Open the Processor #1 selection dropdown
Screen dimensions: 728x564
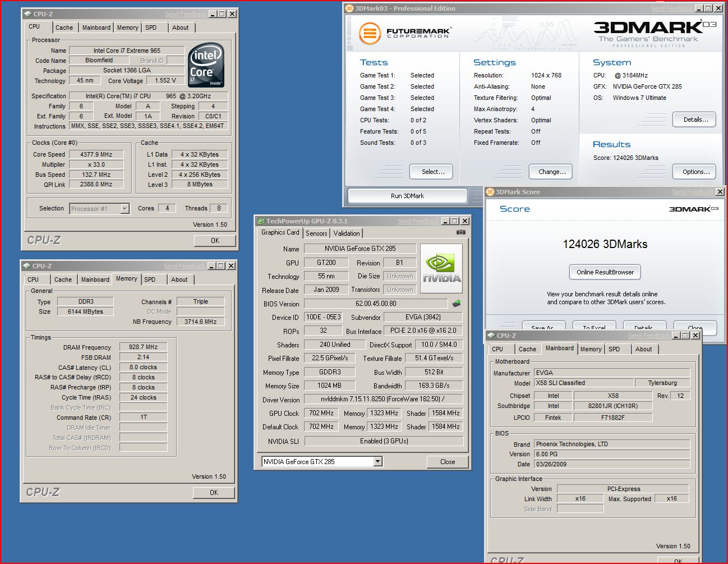coord(125,209)
